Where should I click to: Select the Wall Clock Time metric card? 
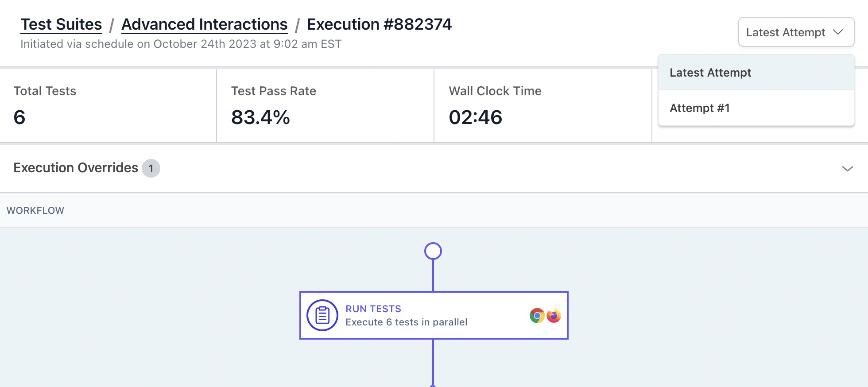(542, 106)
